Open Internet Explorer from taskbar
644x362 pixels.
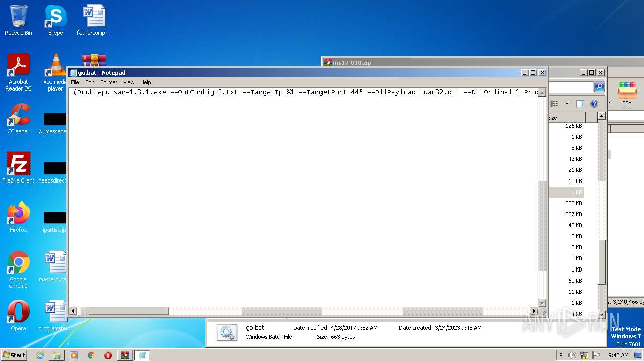40,355
